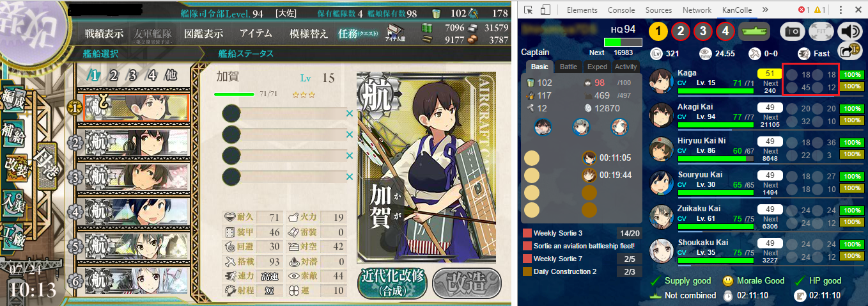Click the 近代化改修 modernization button
The image size is (868, 306).
392,282
